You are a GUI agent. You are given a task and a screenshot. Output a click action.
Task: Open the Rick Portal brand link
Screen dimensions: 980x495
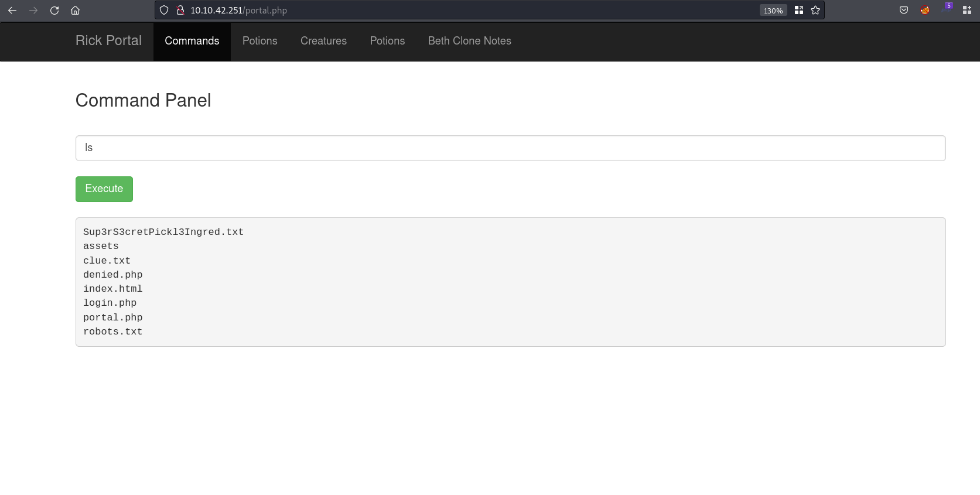pos(108,40)
